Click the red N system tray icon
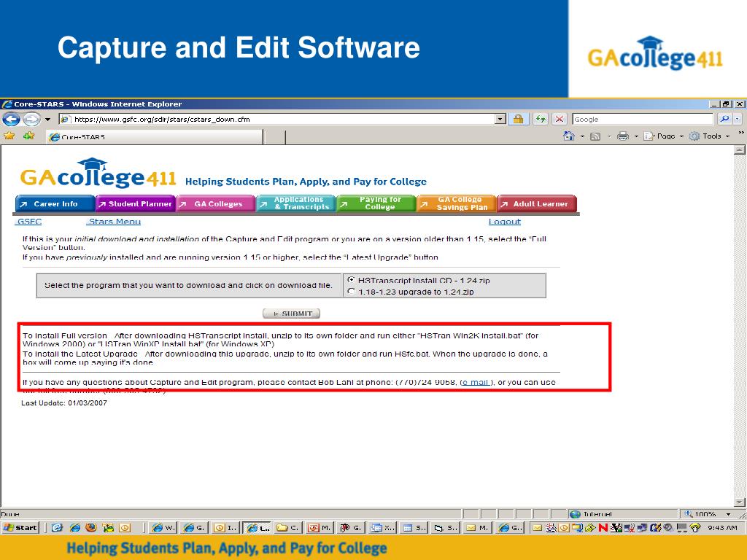The height and width of the screenshot is (560, 747). tap(603, 527)
